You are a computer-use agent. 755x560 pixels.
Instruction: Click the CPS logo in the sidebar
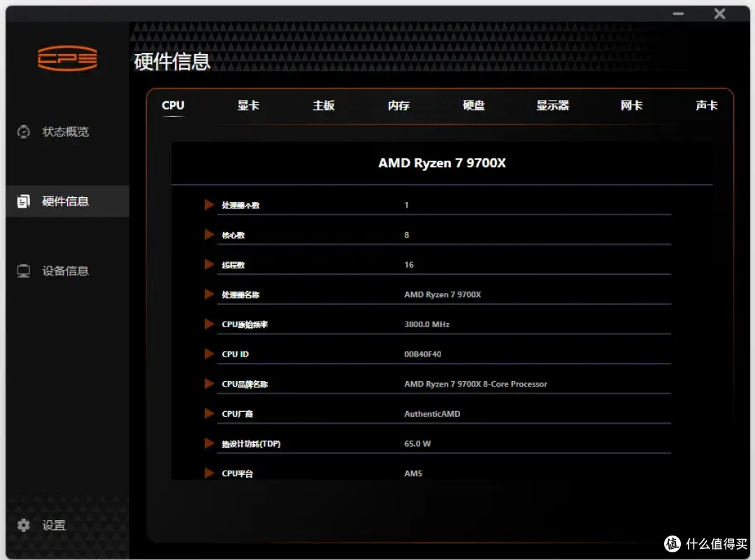67,58
